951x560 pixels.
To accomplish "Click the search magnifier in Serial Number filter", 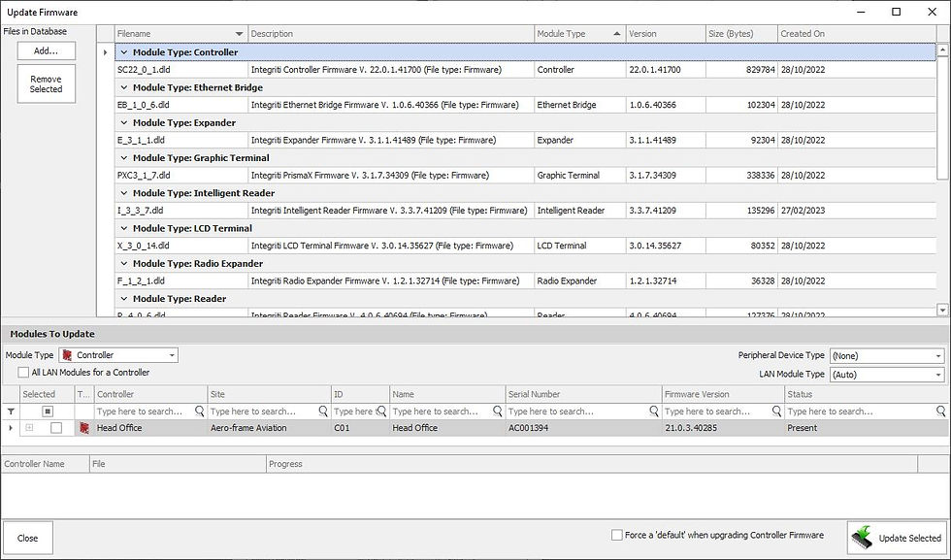I will pos(653,412).
